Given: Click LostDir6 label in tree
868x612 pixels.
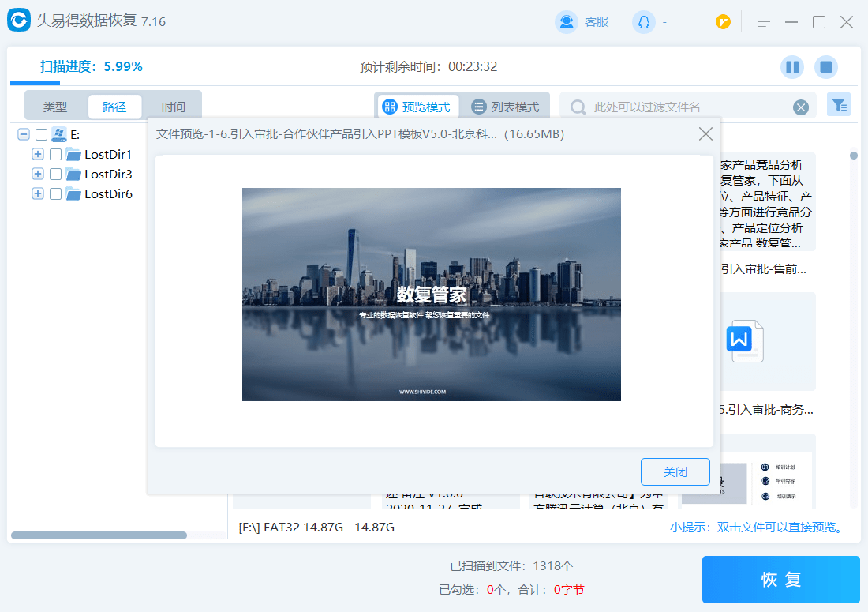Looking at the screenshot, I should [x=109, y=193].
